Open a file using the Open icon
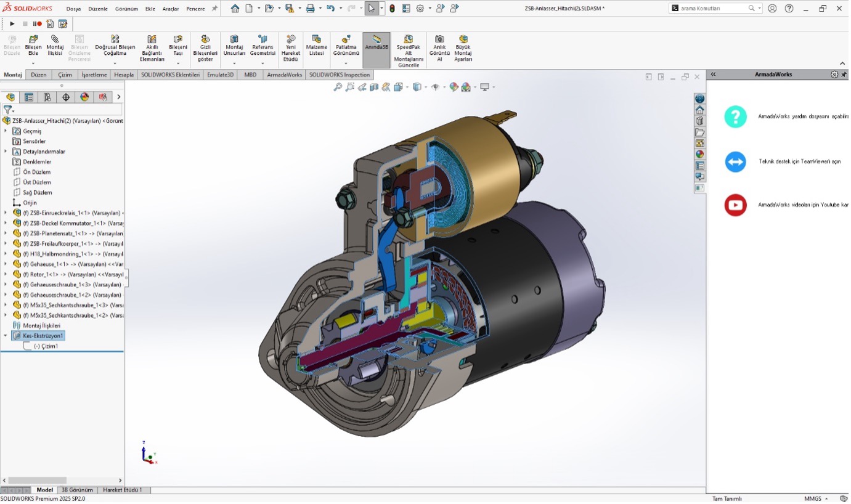The width and height of the screenshot is (851, 504). [269, 9]
